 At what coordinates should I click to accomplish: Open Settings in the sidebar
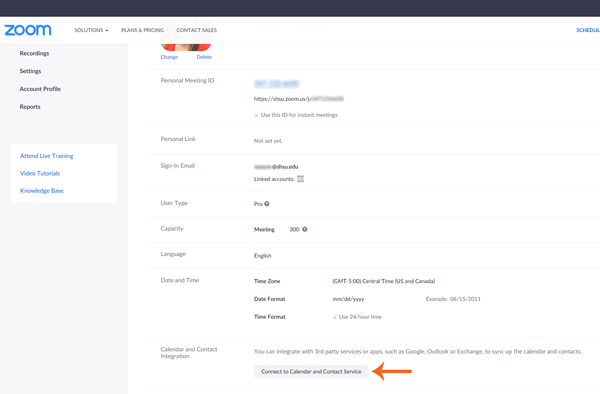tap(30, 71)
